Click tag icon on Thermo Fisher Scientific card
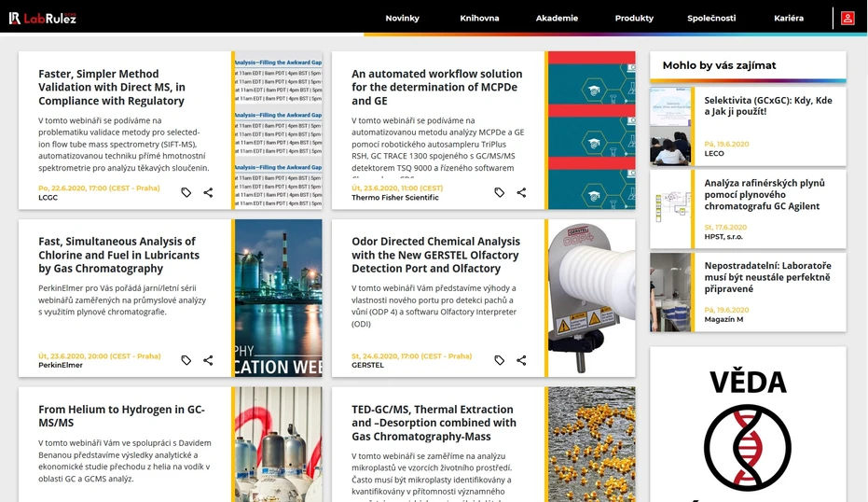Viewport: 868px width, 502px height. point(500,192)
